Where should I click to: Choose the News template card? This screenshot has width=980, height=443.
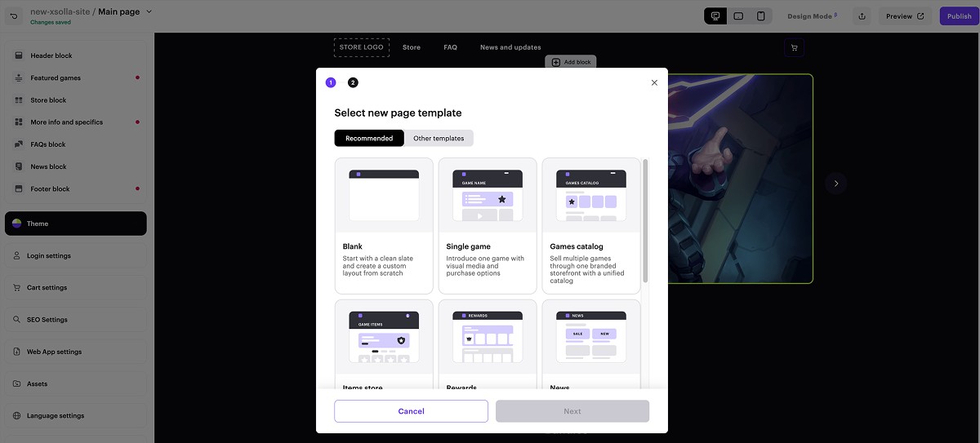591,344
